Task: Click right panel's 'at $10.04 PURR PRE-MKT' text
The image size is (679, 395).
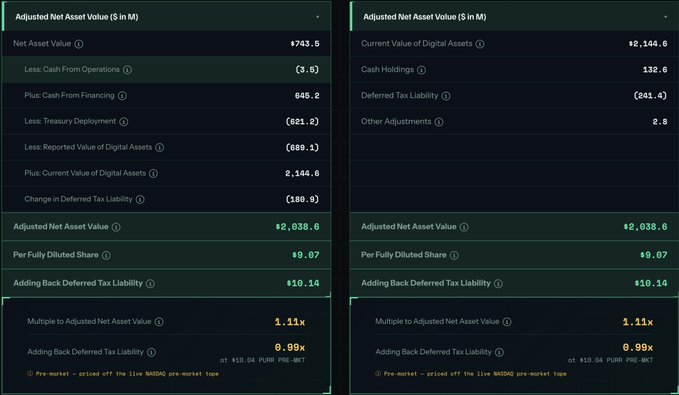Action: (x=611, y=360)
